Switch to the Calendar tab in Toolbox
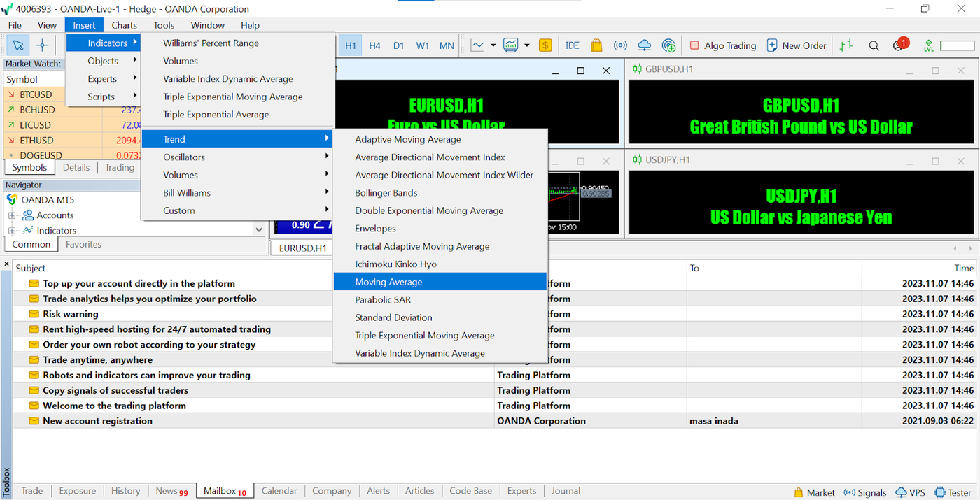Screen dimensions: 980x500 [279, 491]
